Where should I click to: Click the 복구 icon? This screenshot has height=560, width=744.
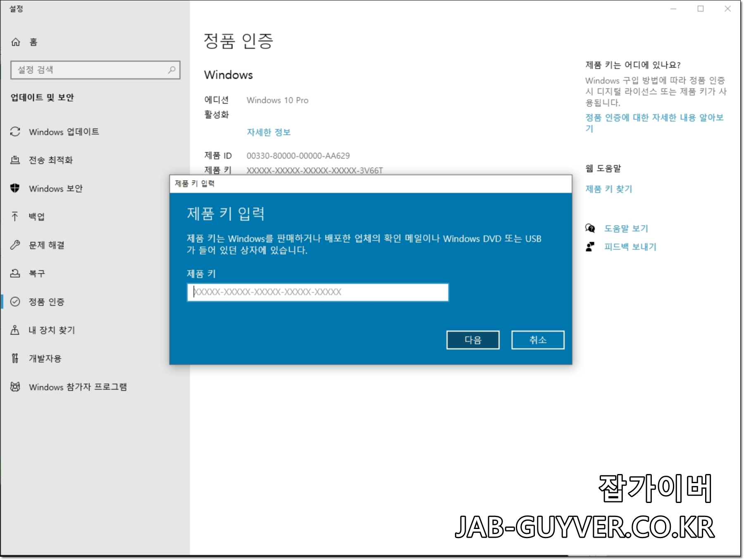click(15, 273)
